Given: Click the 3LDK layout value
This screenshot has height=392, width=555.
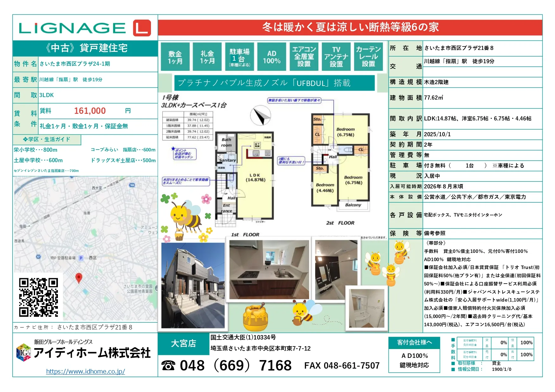Looking at the screenshot, I should 47,95.
